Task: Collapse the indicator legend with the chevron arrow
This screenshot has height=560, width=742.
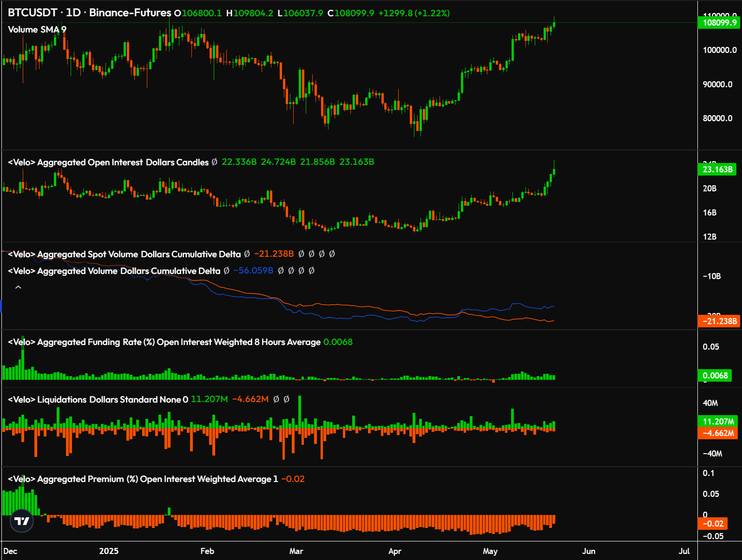Action: [18, 287]
